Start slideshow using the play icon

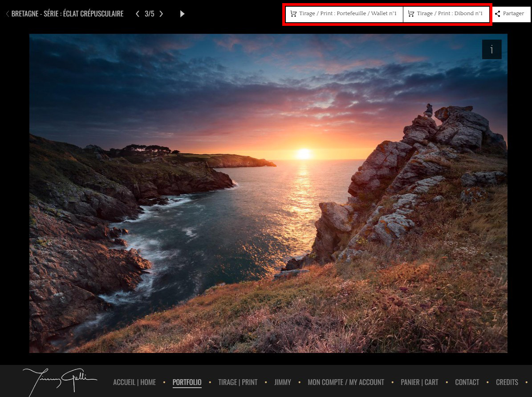click(x=182, y=14)
